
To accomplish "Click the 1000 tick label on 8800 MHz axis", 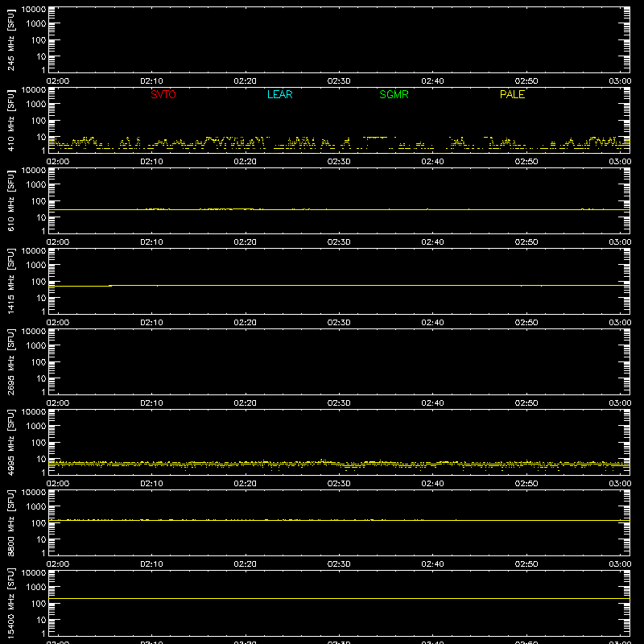I will click(x=36, y=506).
